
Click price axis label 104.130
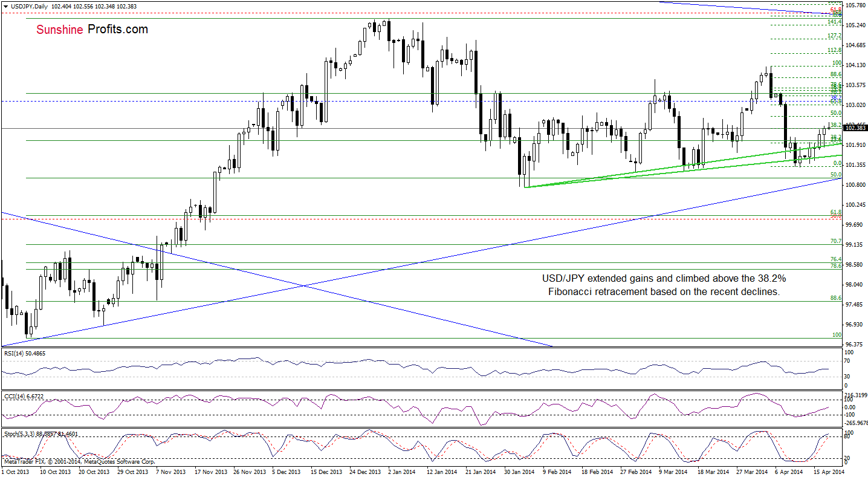pyautogui.click(x=856, y=65)
